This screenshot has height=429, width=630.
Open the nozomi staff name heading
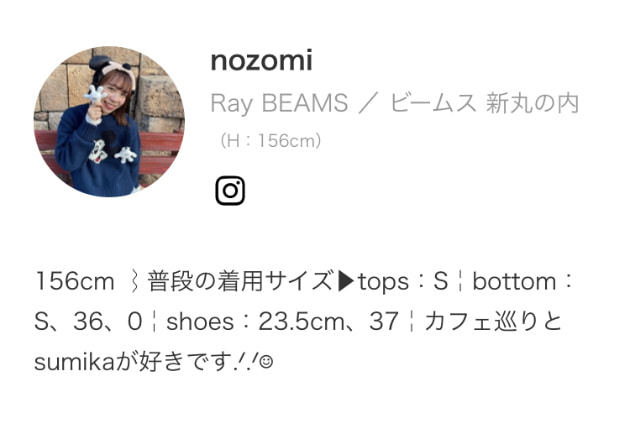point(262,61)
